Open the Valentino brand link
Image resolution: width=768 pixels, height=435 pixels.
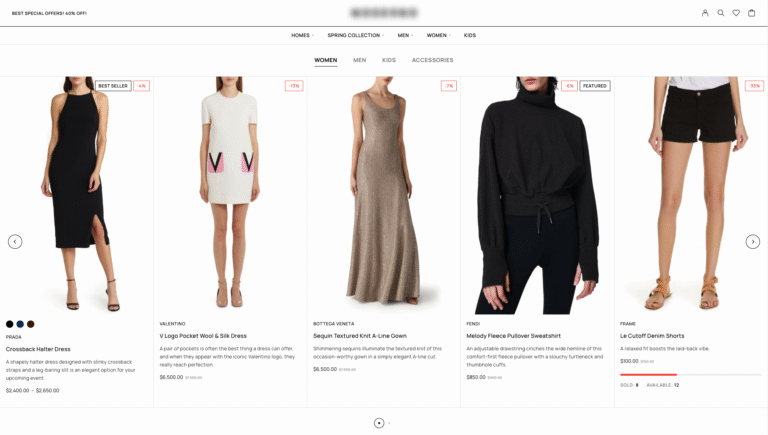point(172,324)
